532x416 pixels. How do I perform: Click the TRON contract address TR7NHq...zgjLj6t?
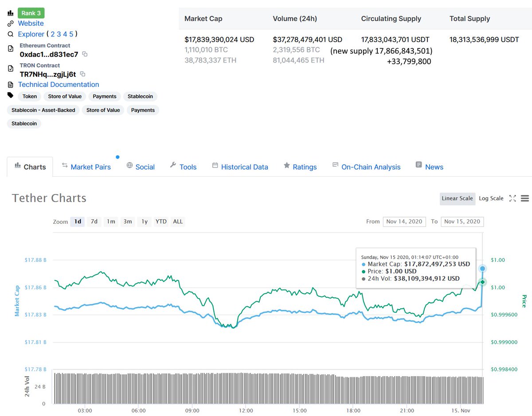click(48, 74)
